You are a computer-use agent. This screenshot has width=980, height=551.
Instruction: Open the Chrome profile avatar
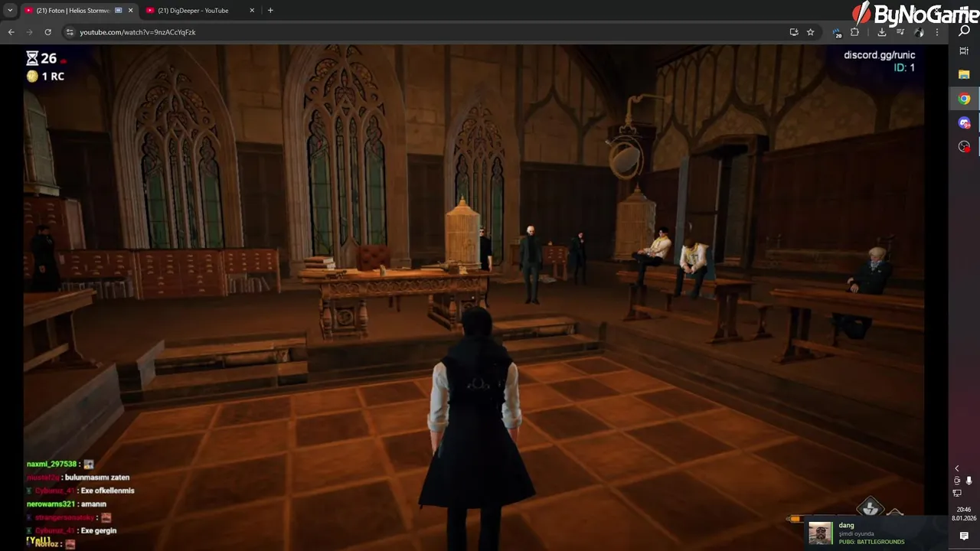pos(919,32)
